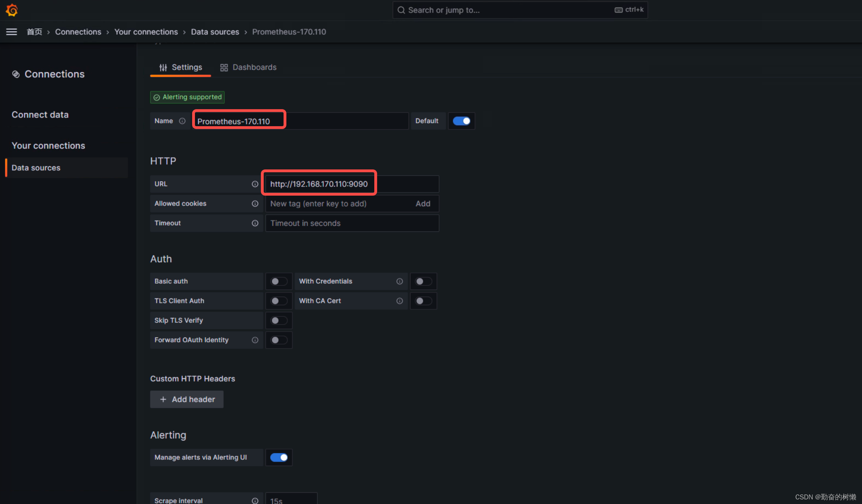Enable the With CA Cert switch
This screenshot has height=504, width=862.
423,301
